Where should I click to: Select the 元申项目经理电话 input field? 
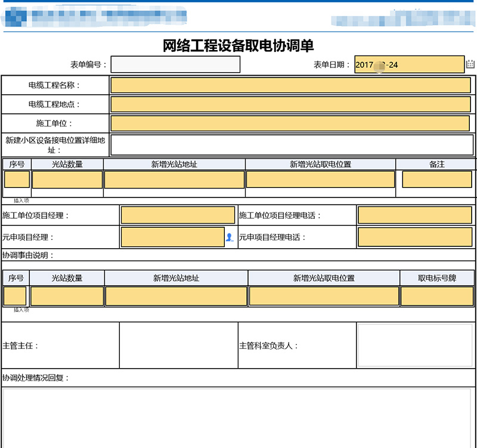(415, 237)
